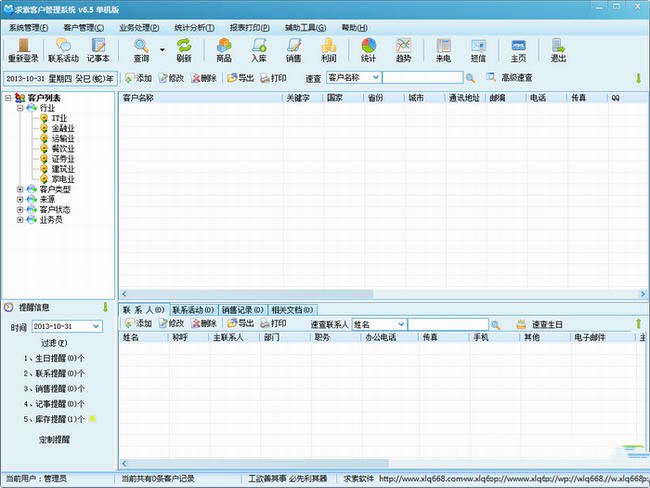The width and height of the screenshot is (650, 488).
Task: Open the 统计 statistics pie chart icon
Action: tap(368, 50)
